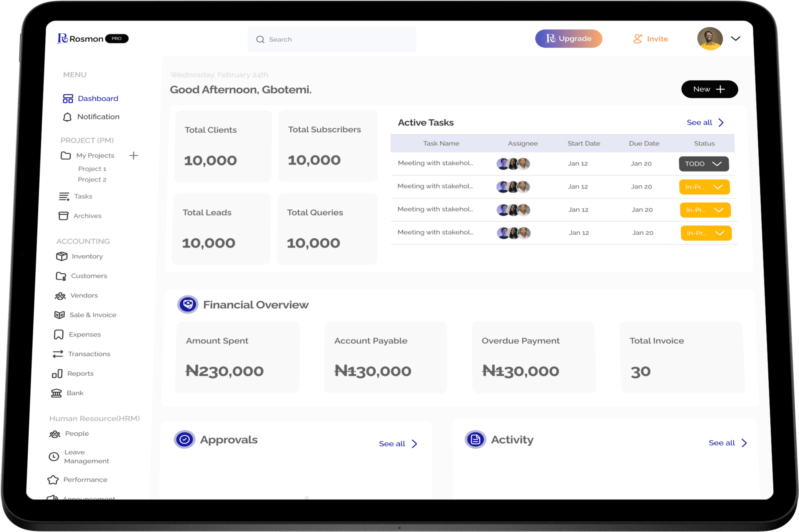Click the People group icon
The image size is (799, 532).
[55, 434]
